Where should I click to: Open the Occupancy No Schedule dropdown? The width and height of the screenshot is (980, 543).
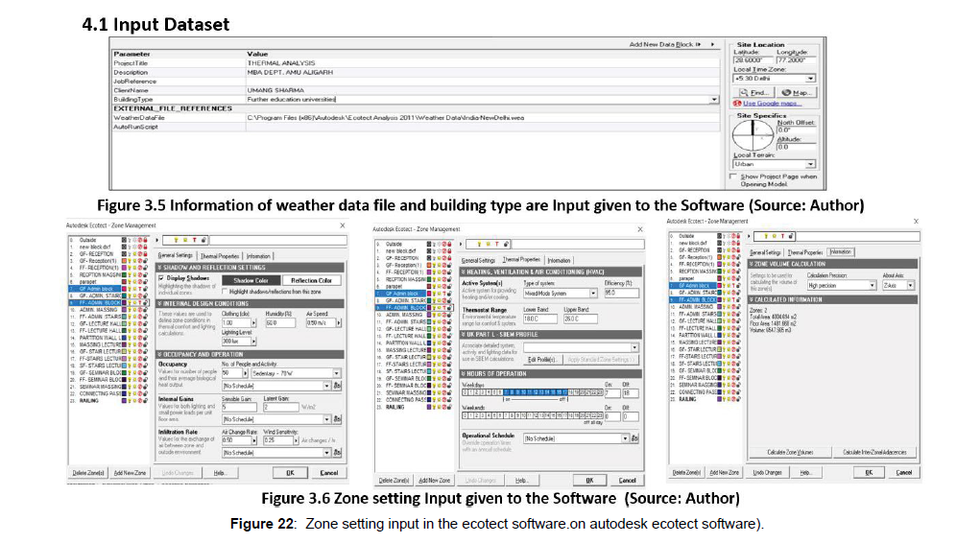326,387
